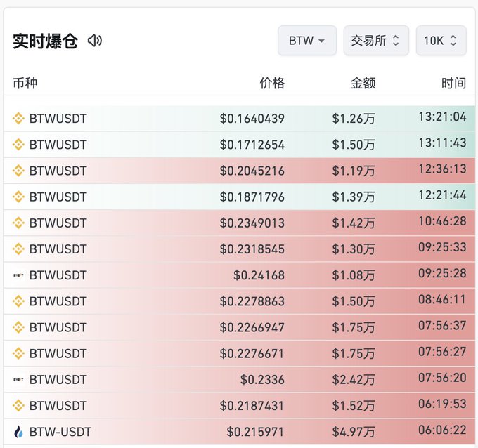Viewport: 478px width, 448px height.
Task: Click price $0.215971
Action: [255, 432]
